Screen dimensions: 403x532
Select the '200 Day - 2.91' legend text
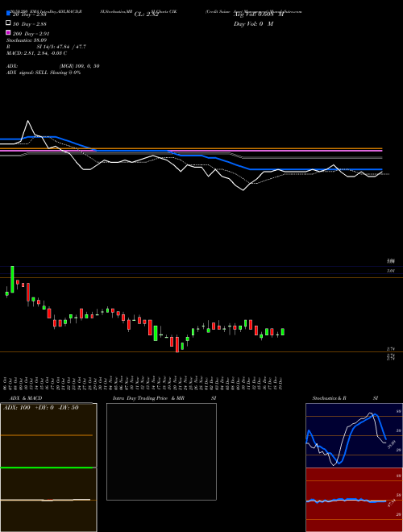31,34
